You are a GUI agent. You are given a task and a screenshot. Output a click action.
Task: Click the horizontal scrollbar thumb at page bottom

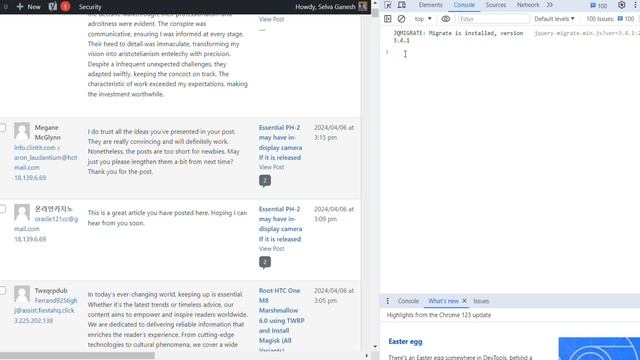pos(77,355)
